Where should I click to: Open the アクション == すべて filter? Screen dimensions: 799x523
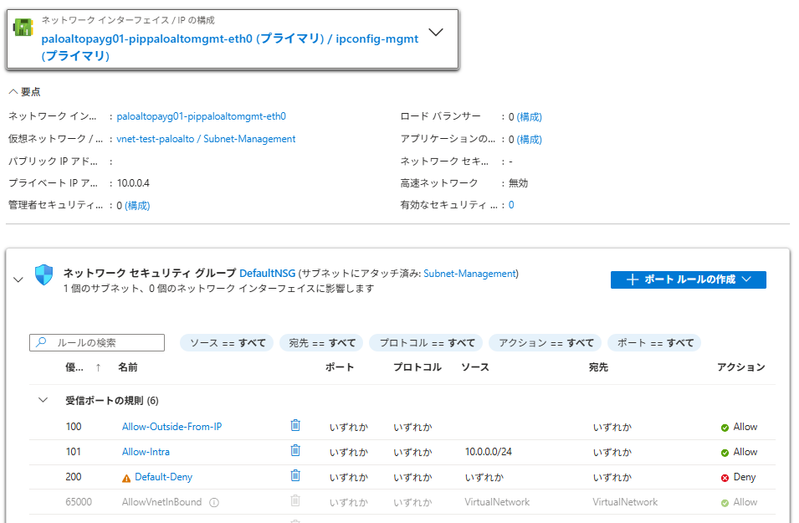545,343
